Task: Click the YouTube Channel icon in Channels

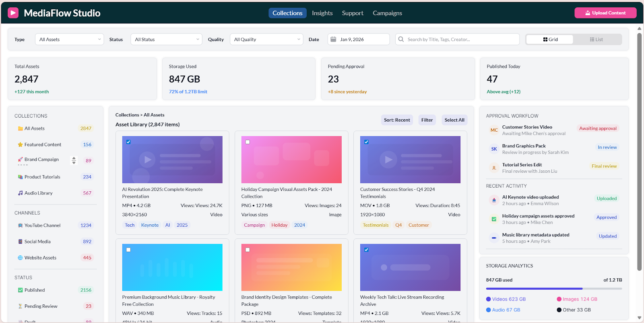Action: 20,226
